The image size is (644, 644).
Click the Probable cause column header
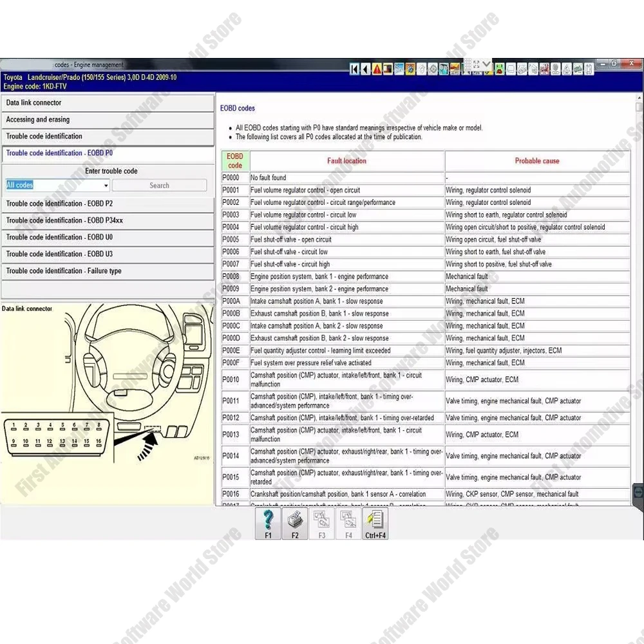537,161
